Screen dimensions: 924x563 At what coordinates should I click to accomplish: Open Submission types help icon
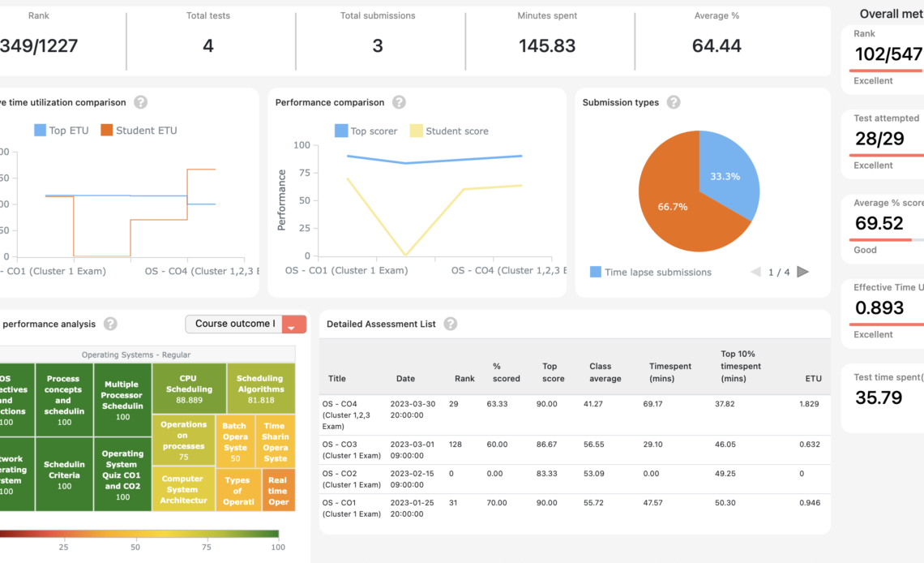[x=673, y=102]
